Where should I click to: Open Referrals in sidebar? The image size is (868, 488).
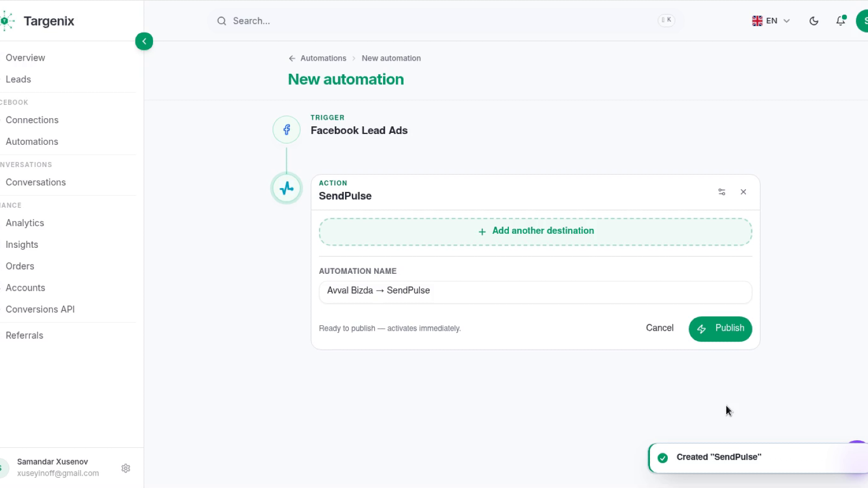coord(24,335)
